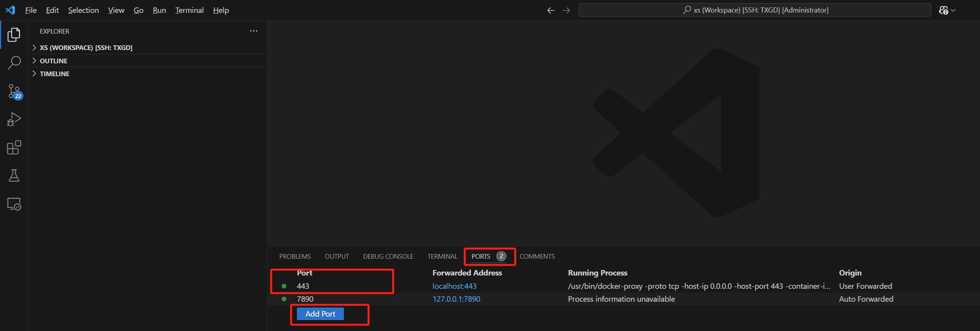
Task: Go back with the left arrow
Action: tap(551, 11)
